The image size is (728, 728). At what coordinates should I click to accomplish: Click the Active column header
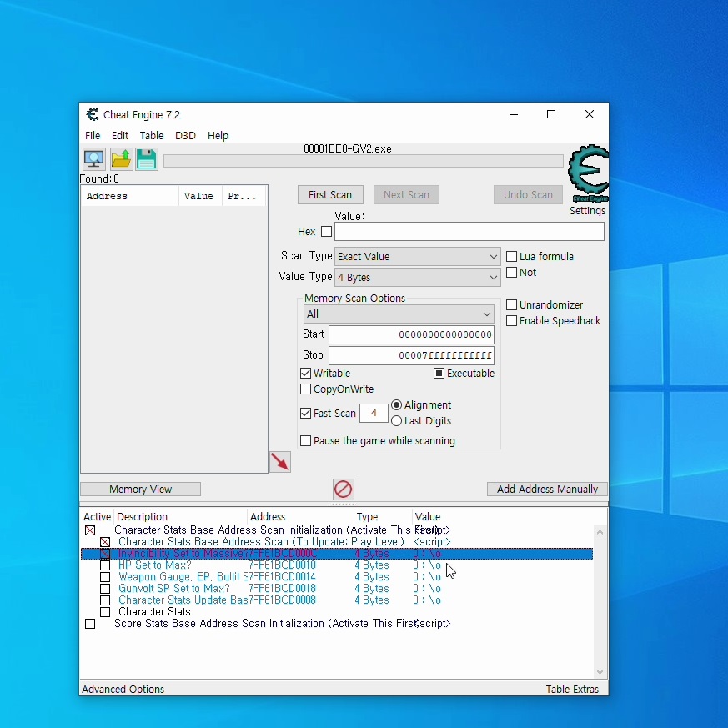point(97,517)
